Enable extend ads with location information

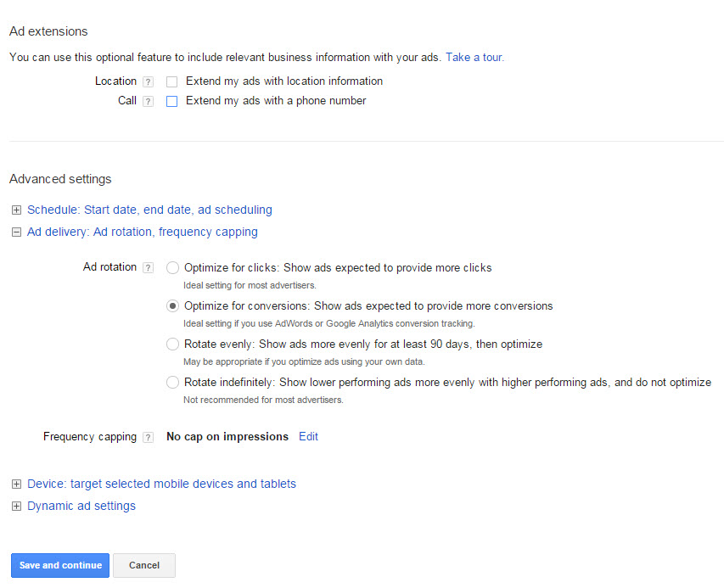(172, 82)
